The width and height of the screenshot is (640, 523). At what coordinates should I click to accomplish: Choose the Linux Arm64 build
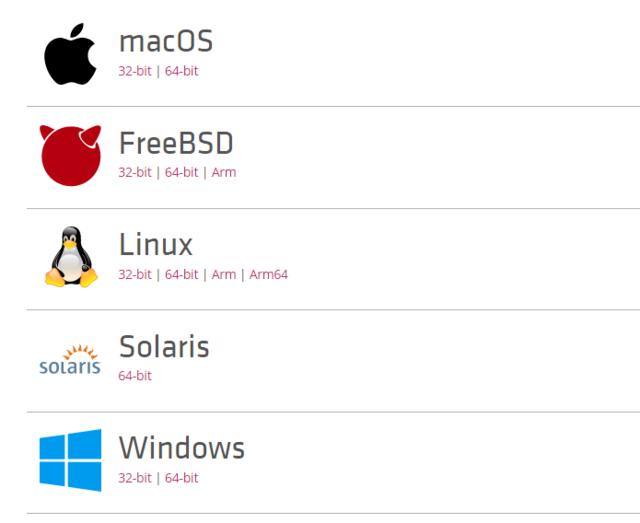pos(269,274)
